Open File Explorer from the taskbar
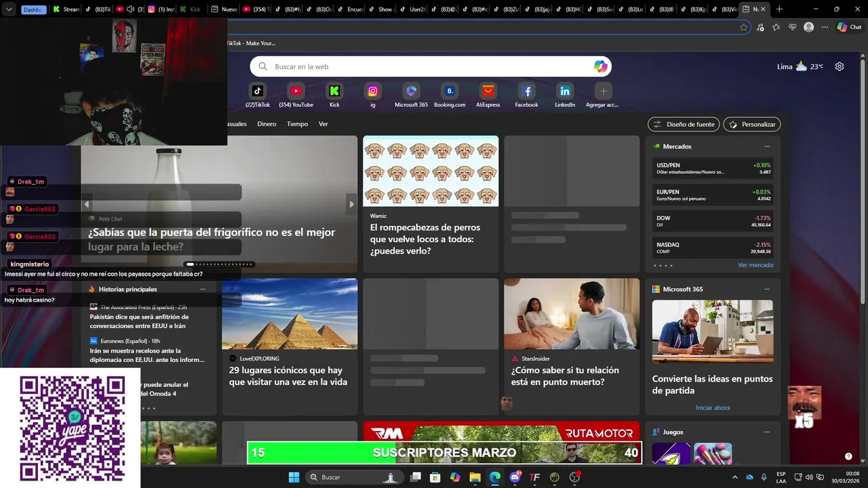Viewport: 868px width, 488px height. pyautogui.click(x=475, y=477)
